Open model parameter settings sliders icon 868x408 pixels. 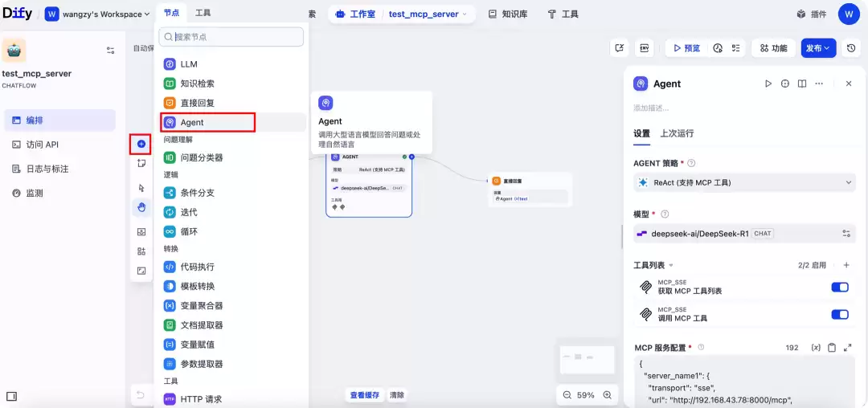(845, 233)
